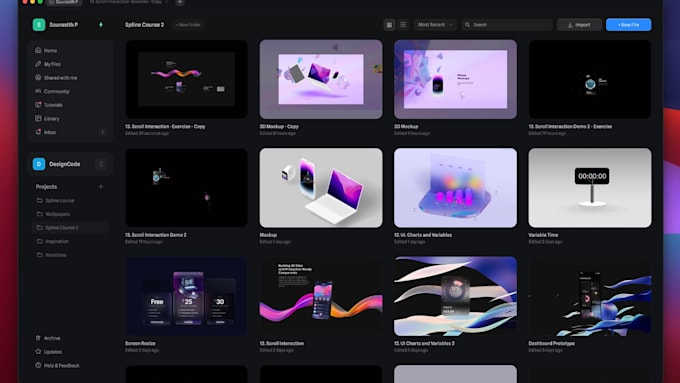Click the Import button
Viewport: 680px width, 383px height.
tap(579, 25)
